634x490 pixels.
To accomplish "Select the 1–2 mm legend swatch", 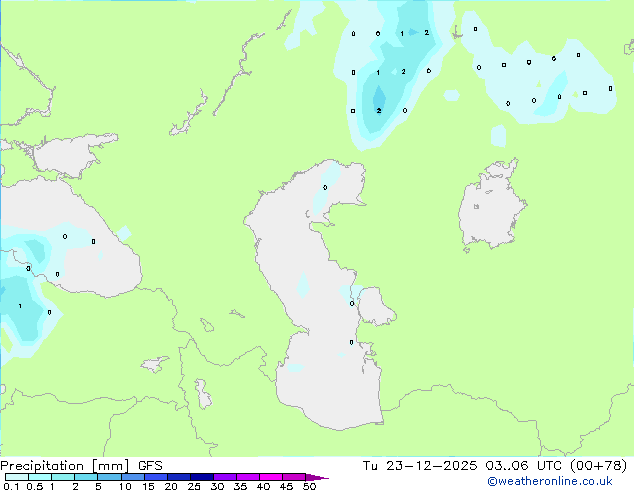I will tap(63, 477).
